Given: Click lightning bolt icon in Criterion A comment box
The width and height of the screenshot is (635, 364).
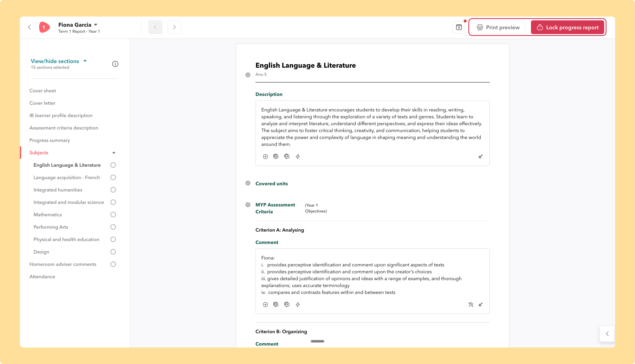Looking at the screenshot, I should (x=298, y=305).
